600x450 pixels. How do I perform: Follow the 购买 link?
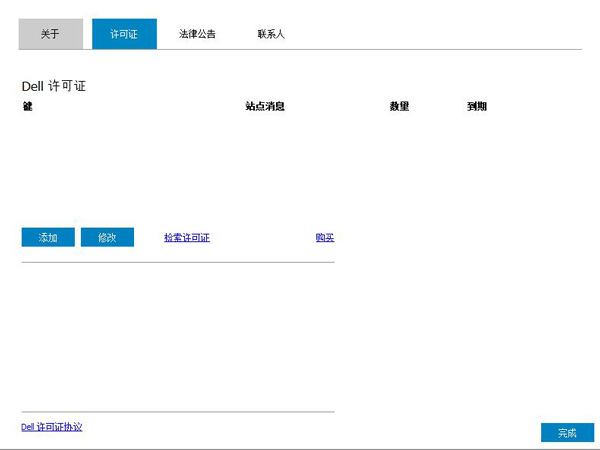pyautogui.click(x=325, y=238)
